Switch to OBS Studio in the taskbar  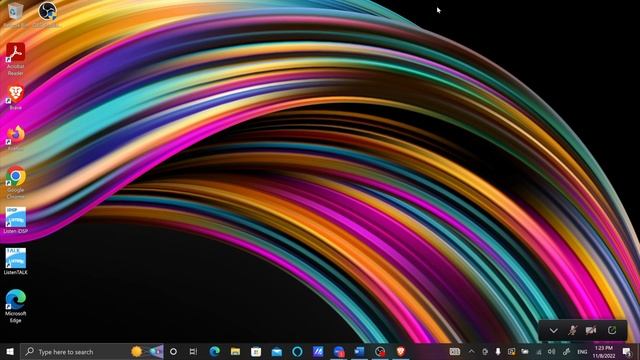pyautogui.click(x=380, y=351)
